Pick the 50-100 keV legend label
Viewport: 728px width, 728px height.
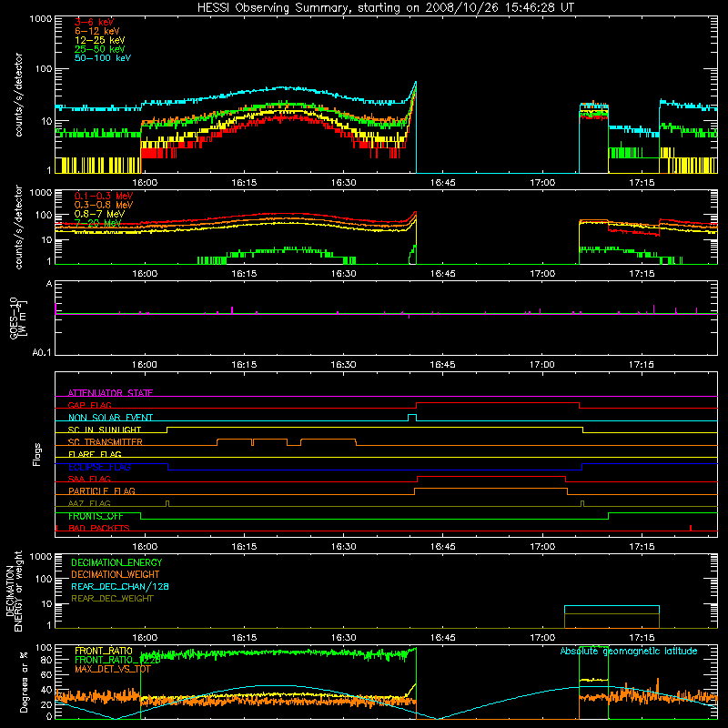pyautogui.click(x=103, y=58)
